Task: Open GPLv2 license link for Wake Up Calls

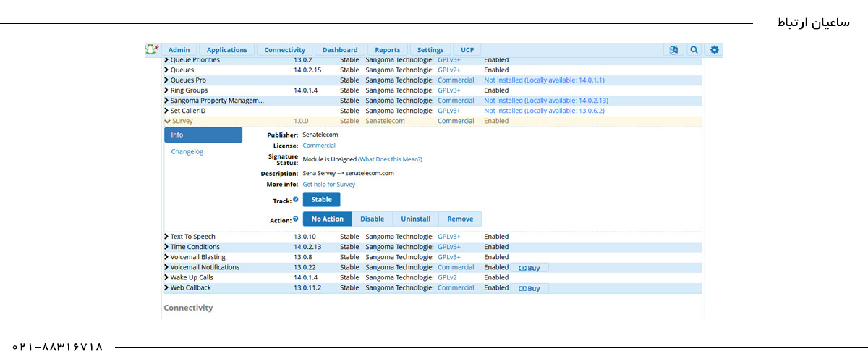Action: click(x=447, y=277)
